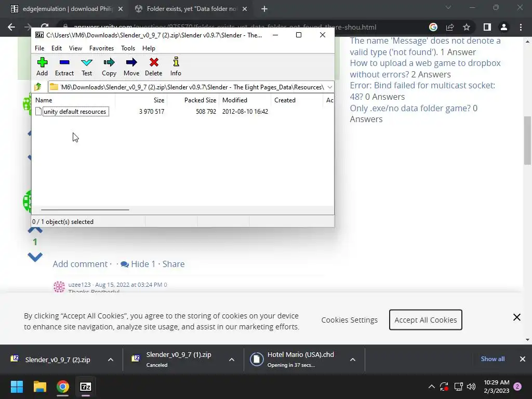Image resolution: width=532 pixels, height=399 pixels.
Task: Click the volume speaker tray icon
Action: (x=471, y=387)
